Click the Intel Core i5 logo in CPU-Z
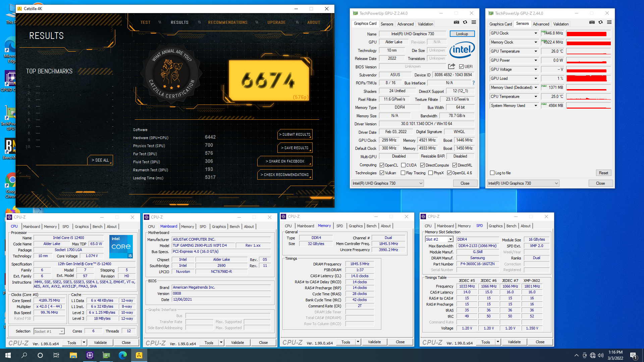Screen dimensions: 644x362 (x=121, y=246)
